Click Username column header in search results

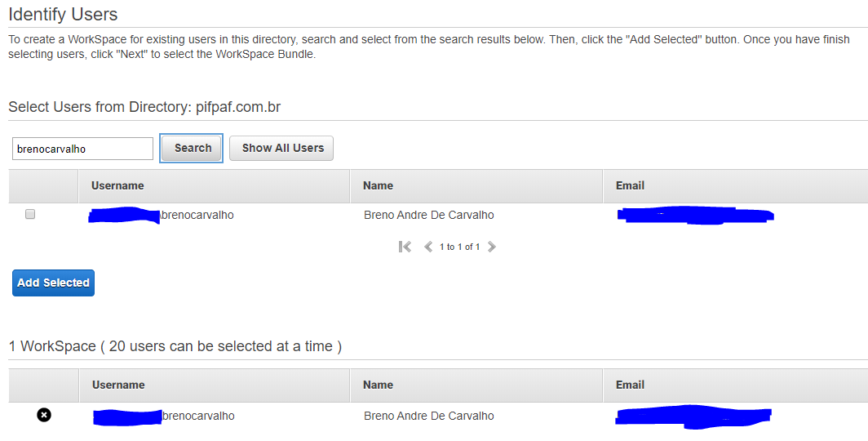tap(117, 185)
